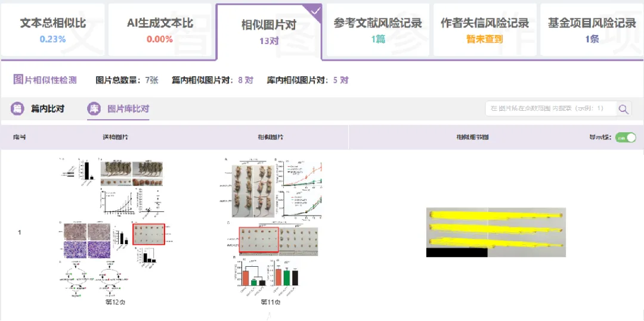This screenshot has width=644, height=321.
Task: Click the 篇 circle icon
Action: [x=18, y=109]
